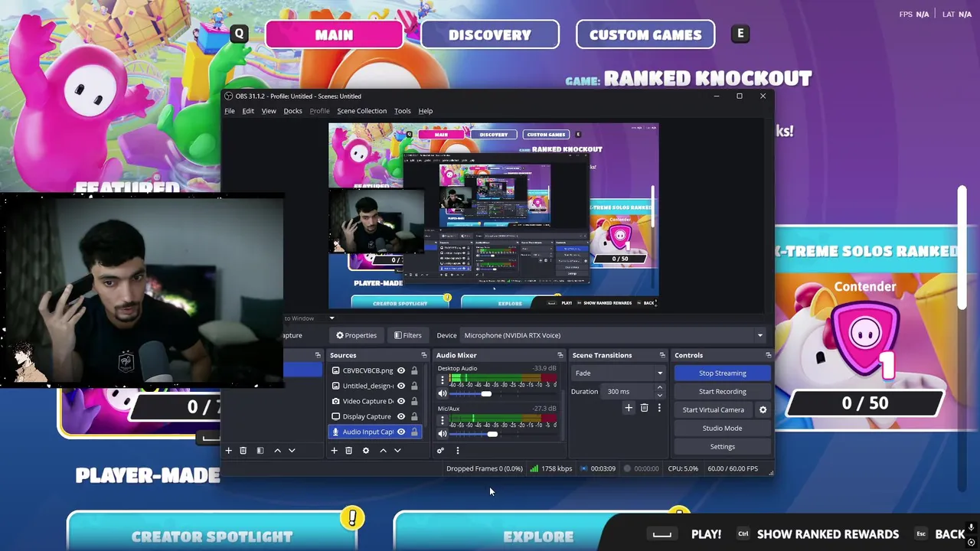980x551 pixels.
Task: Open the Profile menu in OBS
Action: (319, 111)
